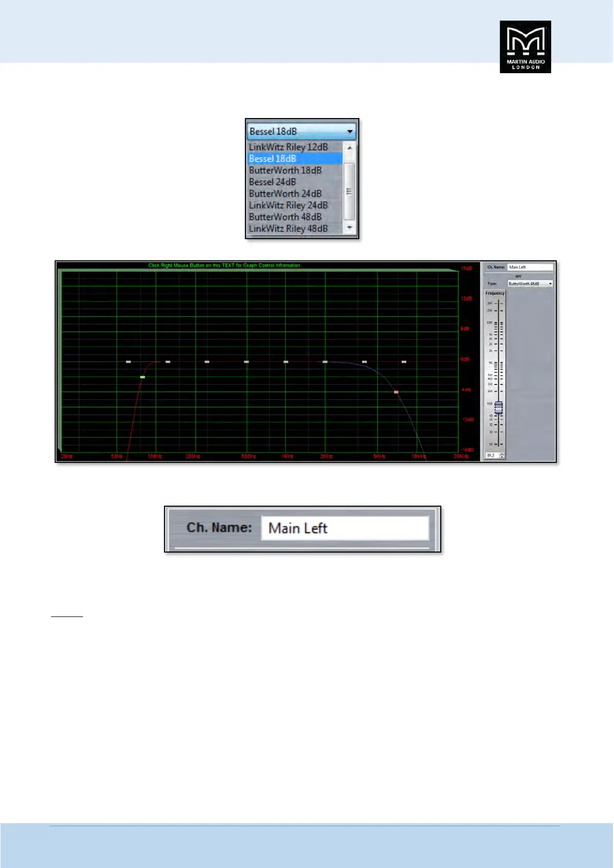614x868 pixels.
Task: Click the filter list scrollbar down arrow
Action: [x=350, y=228]
